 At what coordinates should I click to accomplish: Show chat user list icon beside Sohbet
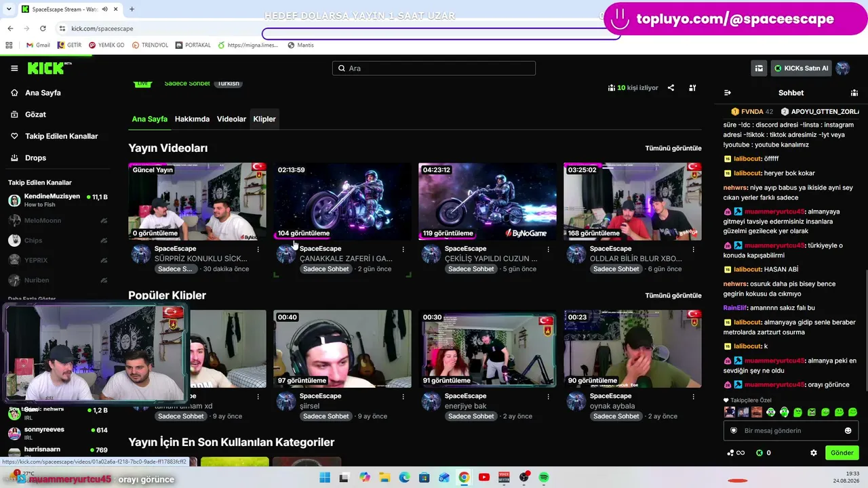tap(854, 93)
